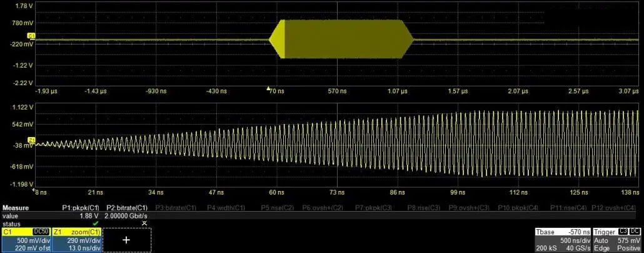The height and width of the screenshot is (253, 644).
Task: Click the 1.122 V zoom axis label
Action: pos(23,107)
